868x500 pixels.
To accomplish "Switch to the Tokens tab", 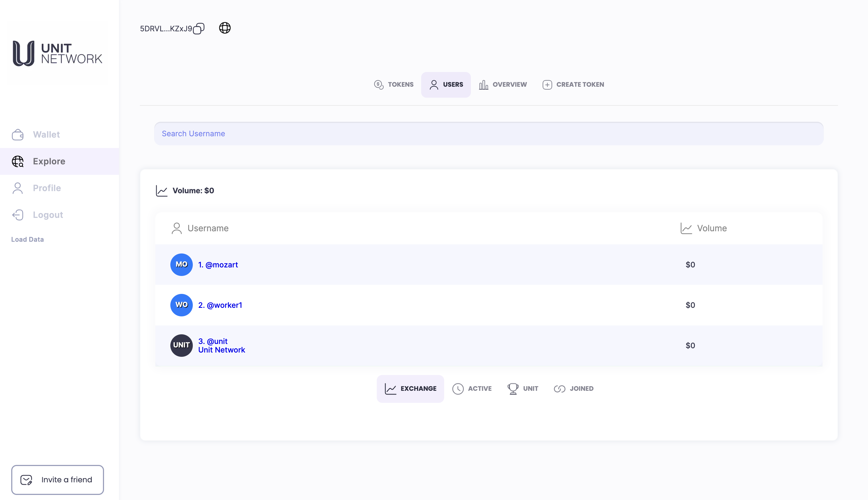I will (394, 85).
